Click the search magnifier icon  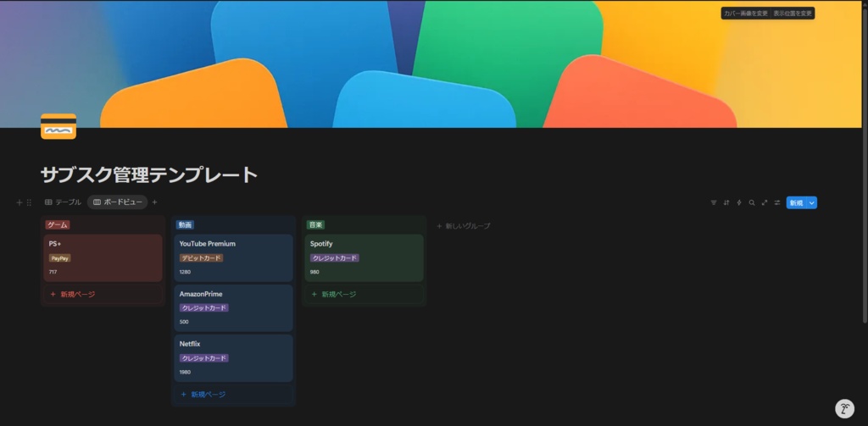pos(752,202)
